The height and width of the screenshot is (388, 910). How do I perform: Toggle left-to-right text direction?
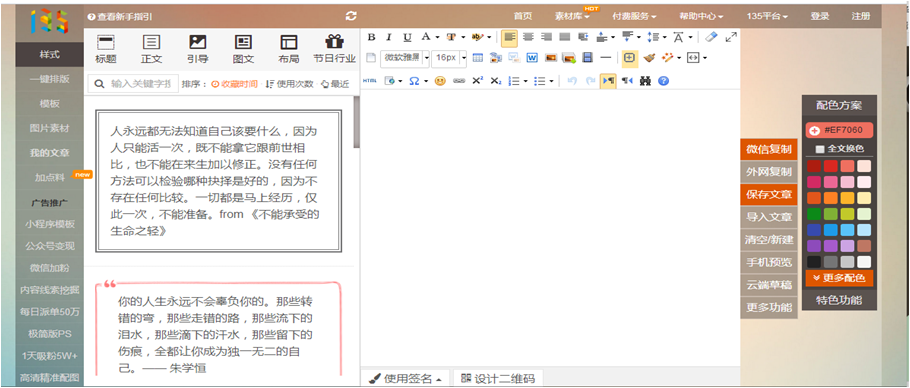point(608,81)
